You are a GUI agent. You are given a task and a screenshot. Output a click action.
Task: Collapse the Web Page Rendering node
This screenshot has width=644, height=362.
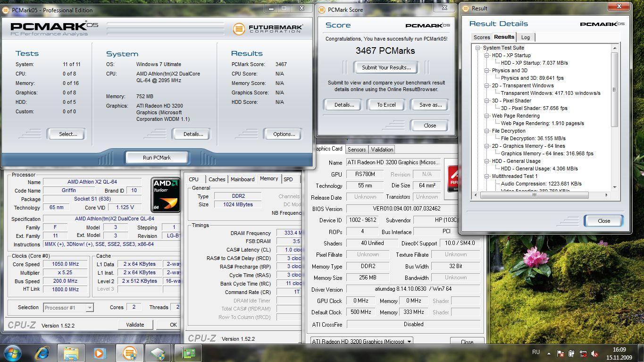click(487, 116)
